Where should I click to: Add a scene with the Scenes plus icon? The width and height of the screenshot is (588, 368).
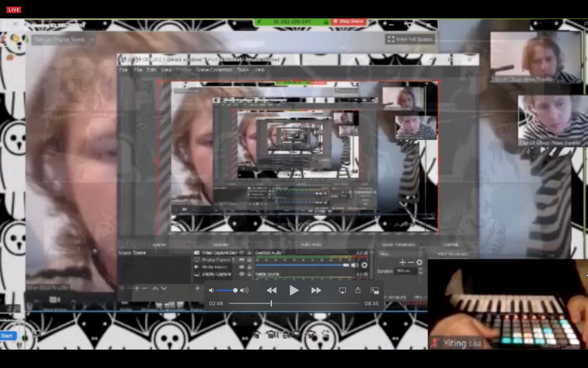pyautogui.click(x=137, y=288)
